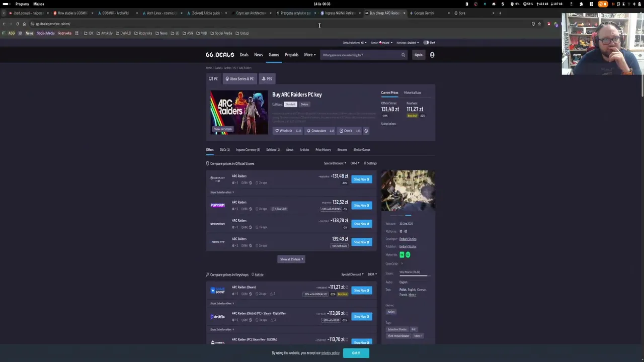Click the green Metacritic score badge
The image size is (644, 362).
pyautogui.click(x=402, y=255)
